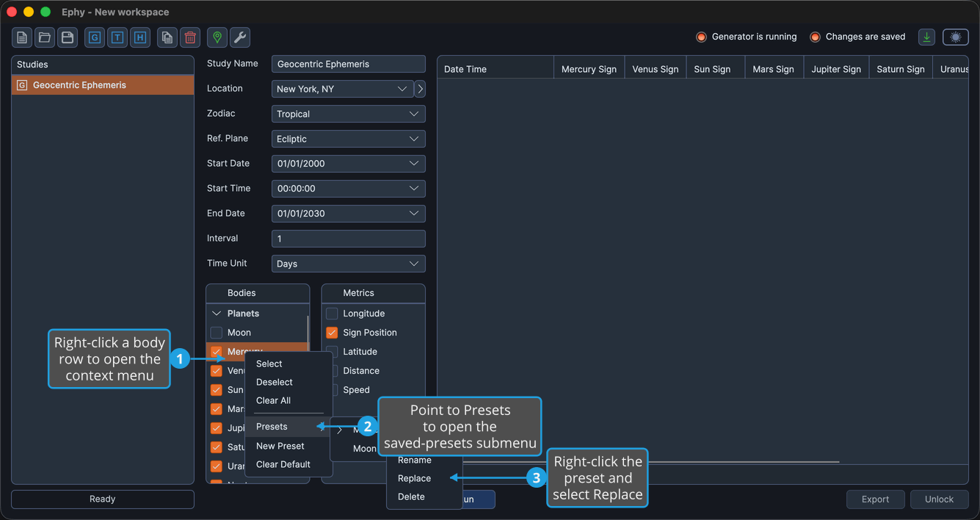Viewport: 980px width, 520px height.
Task: Add a new Geocentric study (G)
Action: 95,37
